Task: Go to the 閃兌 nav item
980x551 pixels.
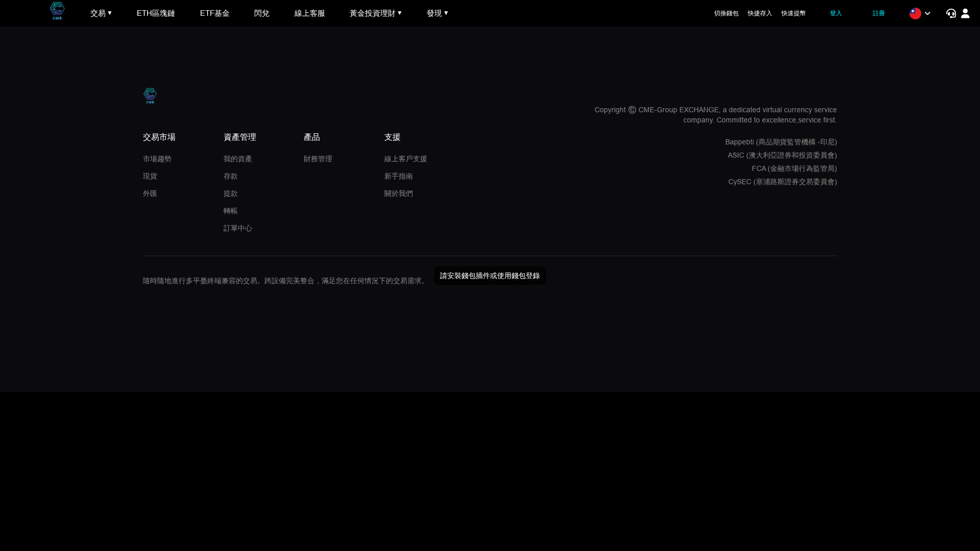Action: (x=262, y=13)
